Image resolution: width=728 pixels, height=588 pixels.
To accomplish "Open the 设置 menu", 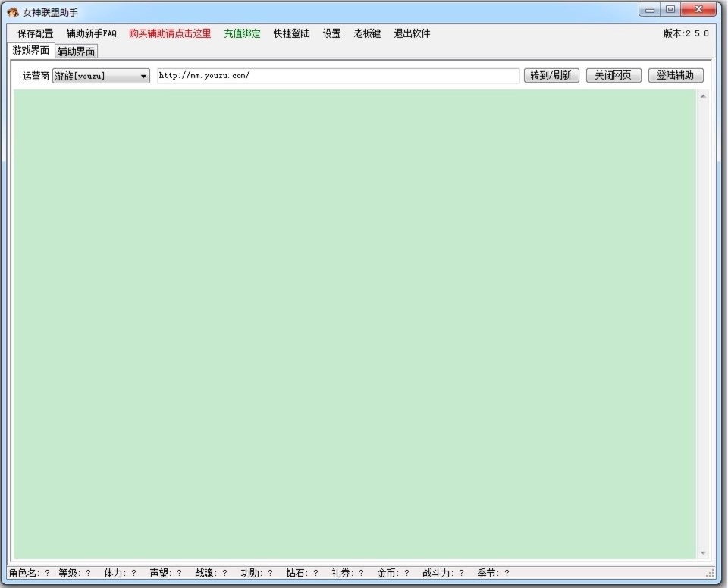I will tap(332, 33).
